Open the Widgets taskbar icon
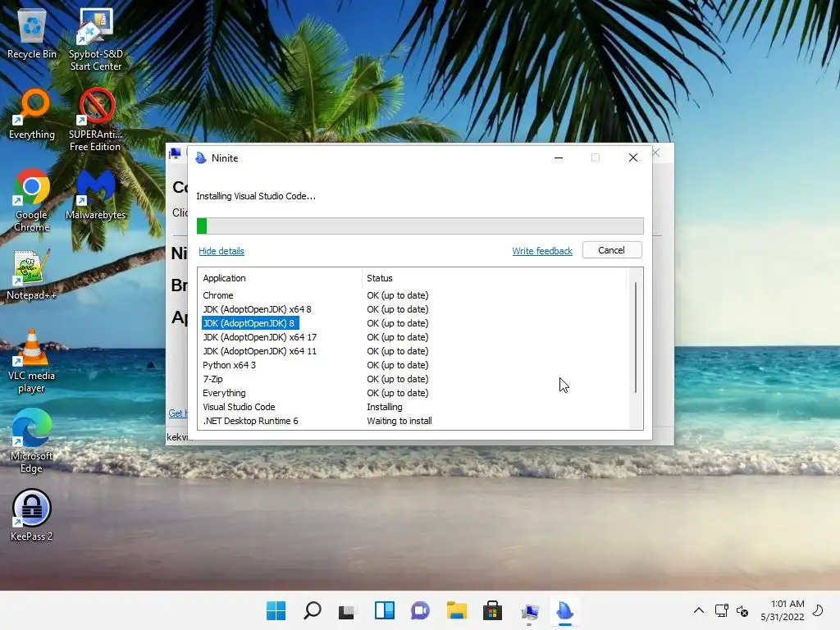This screenshot has height=630, width=840. (384, 610)
